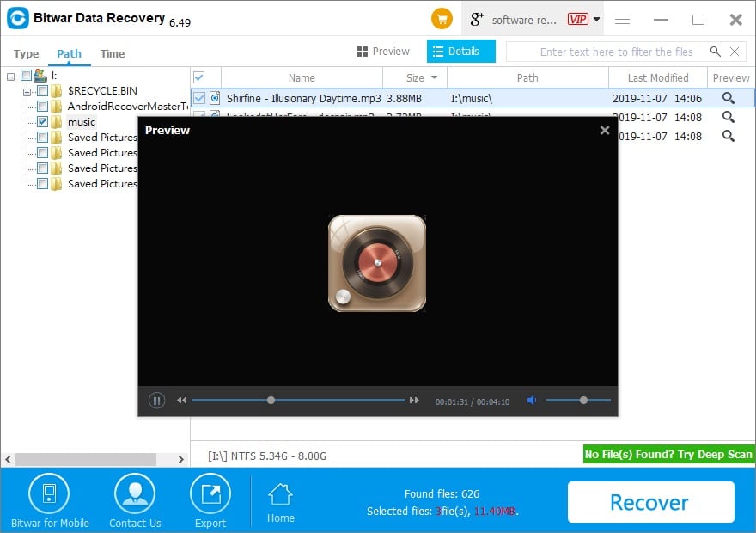Select the Shirfine - Illusionary Daytime.mp3 file
Viewport: 756px width, 533px height.
coord(304,98)
